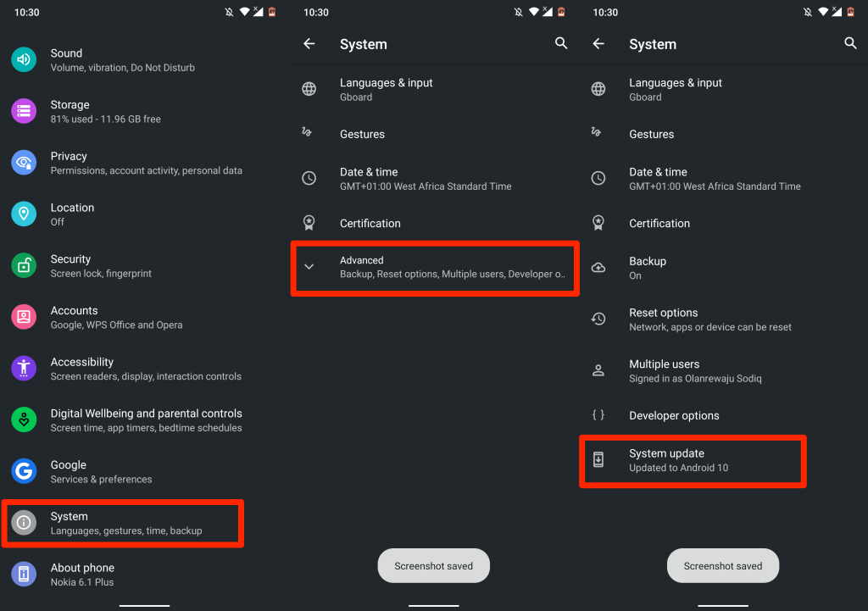This screenshot has width=868, height=611.
Task: Open Developer options via the braces icon
Action: (598, 415)
